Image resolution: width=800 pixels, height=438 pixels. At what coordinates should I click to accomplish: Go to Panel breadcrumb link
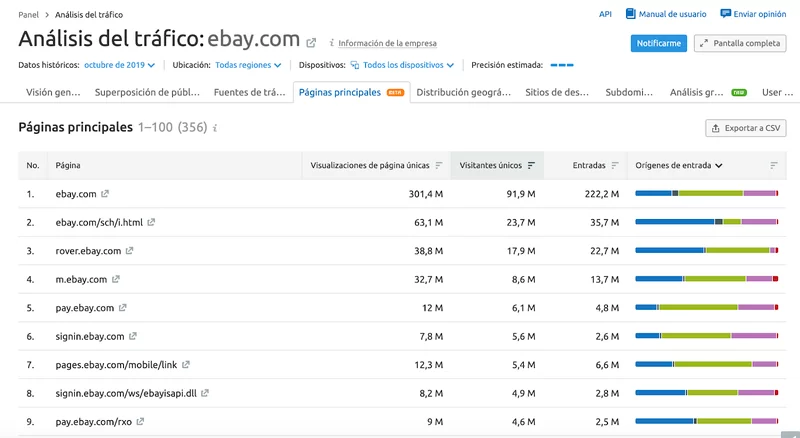pos(29,15)
